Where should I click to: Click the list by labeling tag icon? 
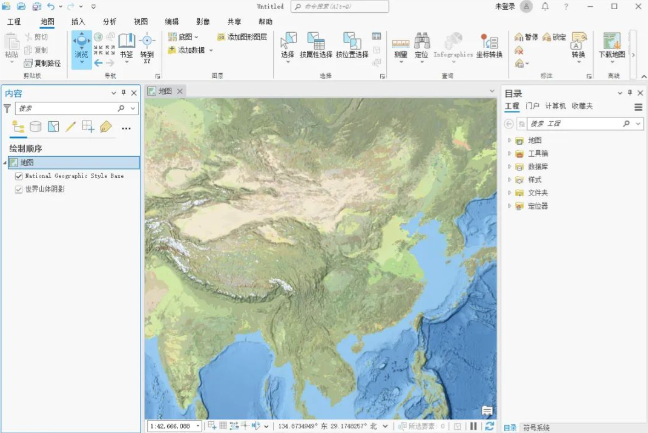(106, 127)
